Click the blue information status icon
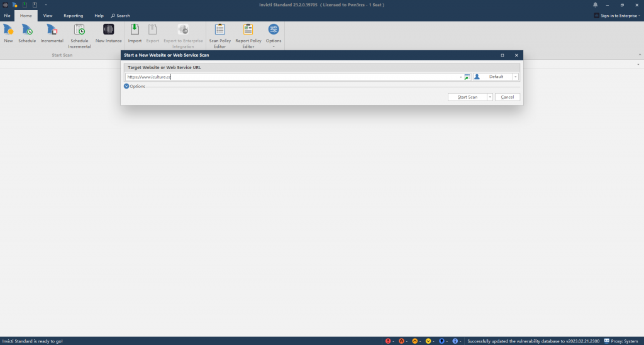 (x=455, y=341)
